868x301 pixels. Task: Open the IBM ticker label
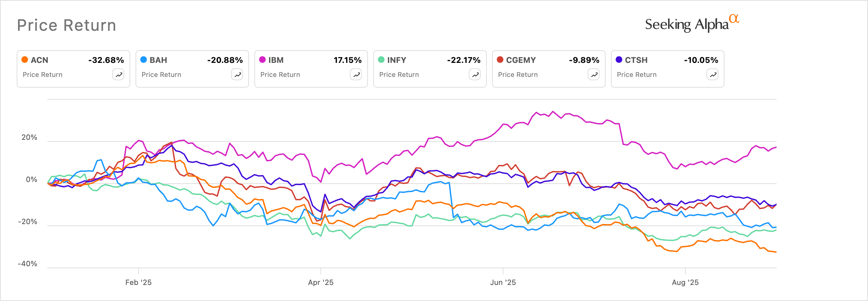tap(276, 60)
